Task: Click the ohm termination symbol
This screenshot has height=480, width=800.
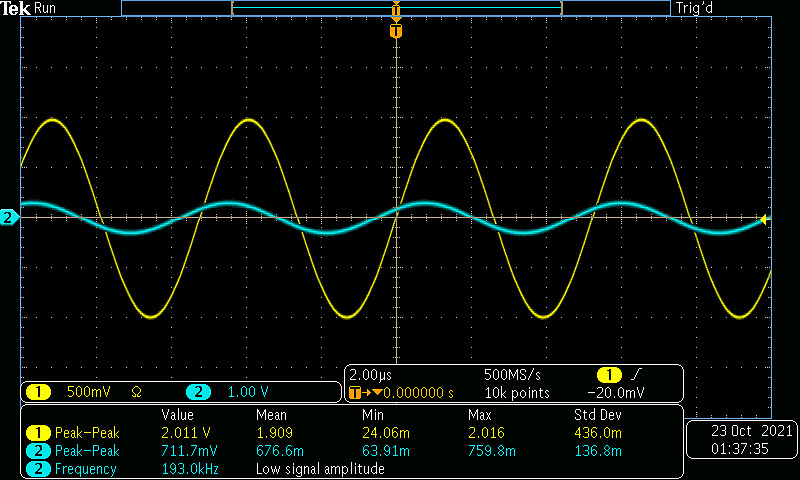Action: pyautogui.click(x=136, y=392)
